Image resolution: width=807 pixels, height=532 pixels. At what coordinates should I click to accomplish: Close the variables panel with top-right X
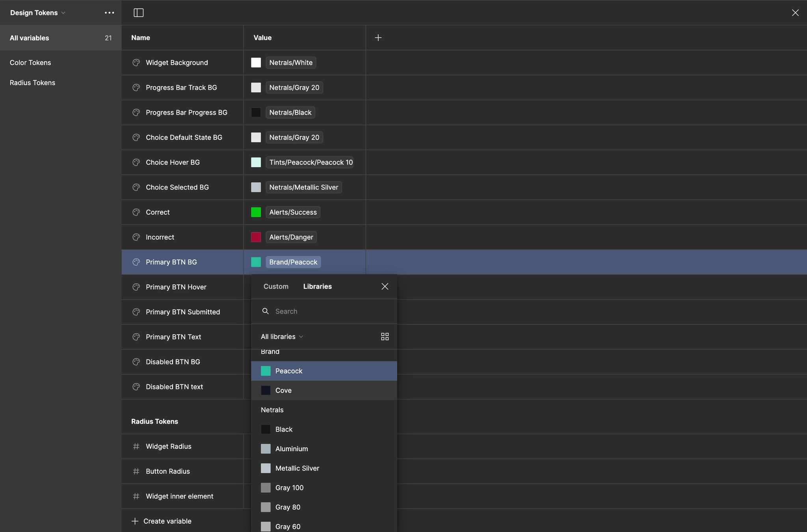pyautogui.click(x=795, y=13)
